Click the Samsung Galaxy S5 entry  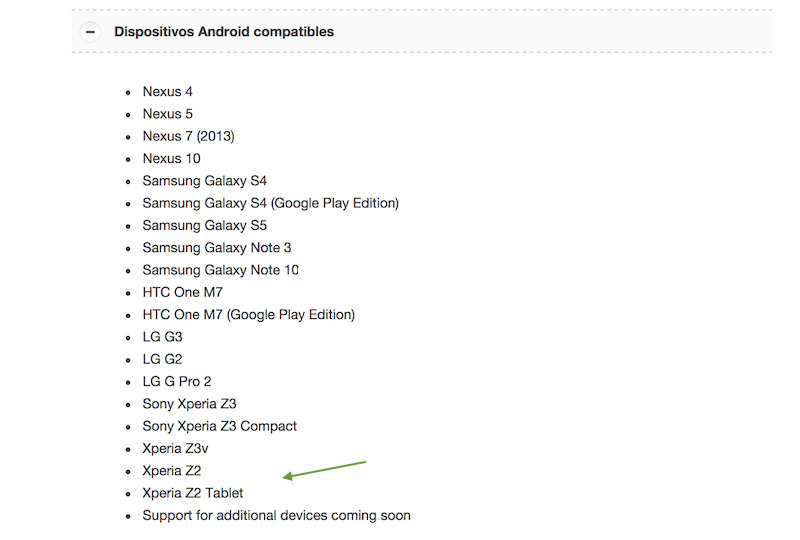point(204,225)
